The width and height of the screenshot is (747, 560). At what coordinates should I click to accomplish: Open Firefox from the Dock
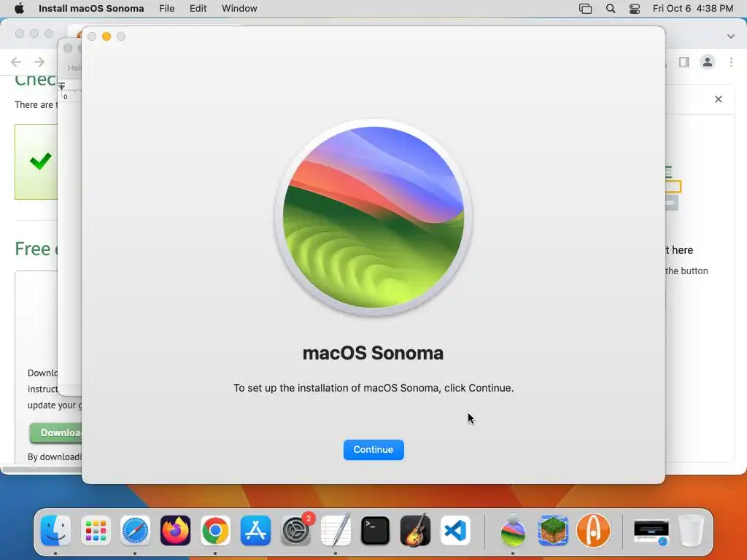click(x=175, y=530)
